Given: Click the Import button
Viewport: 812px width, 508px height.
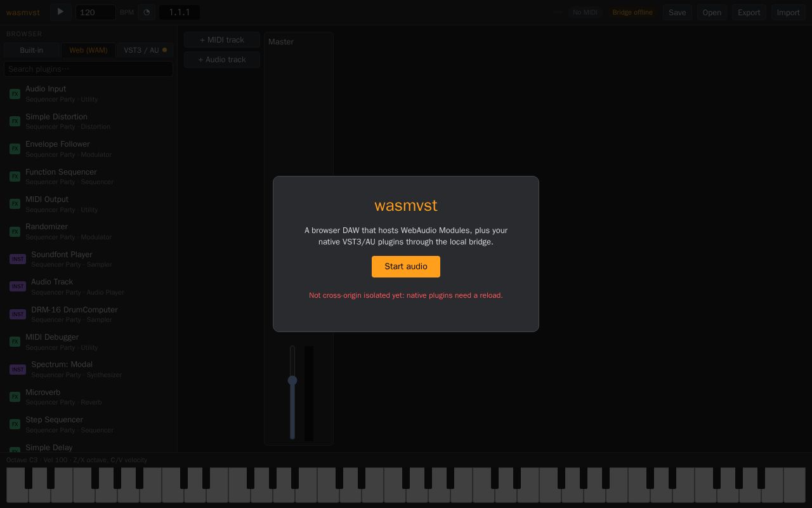Looking at the screenshot, I should click(x=789, y=12).
